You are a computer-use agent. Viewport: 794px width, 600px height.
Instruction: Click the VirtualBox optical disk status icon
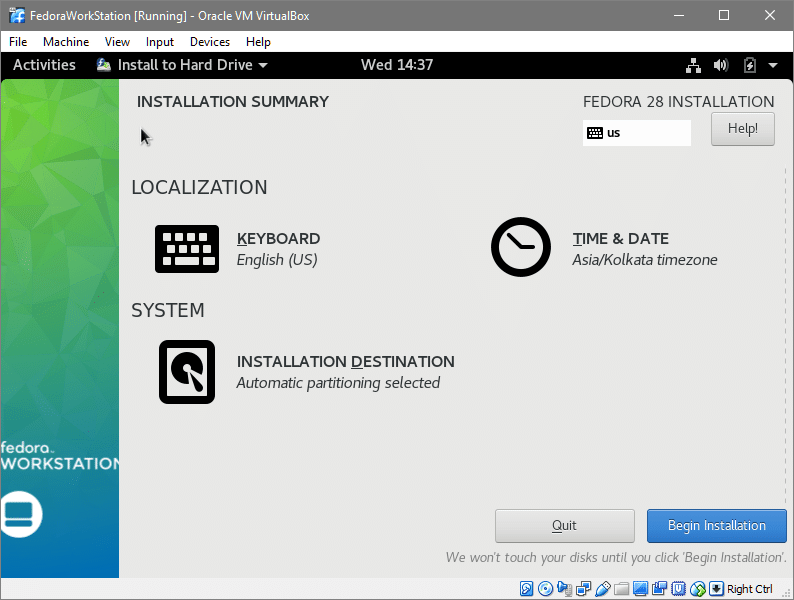(x=546, y=589)
